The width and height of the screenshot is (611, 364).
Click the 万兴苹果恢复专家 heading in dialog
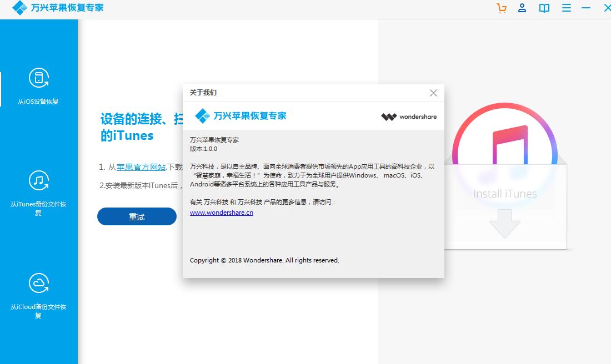click(250, 115)
